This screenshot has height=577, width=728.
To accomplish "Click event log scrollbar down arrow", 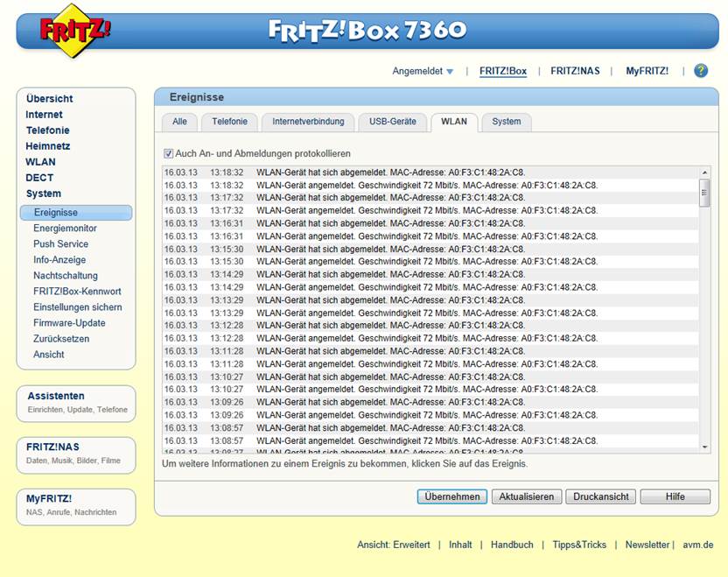I will click(704, 447).
